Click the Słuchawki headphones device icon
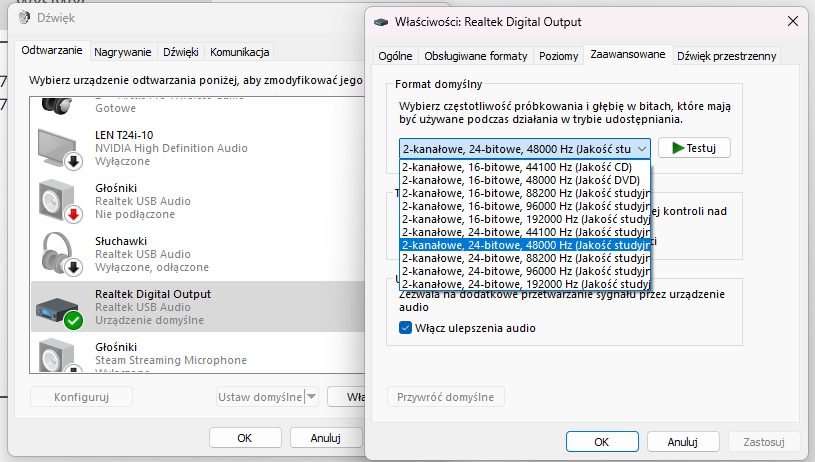 60,254
